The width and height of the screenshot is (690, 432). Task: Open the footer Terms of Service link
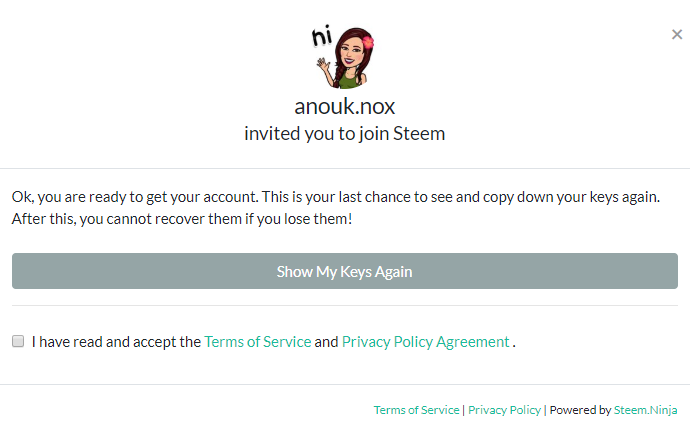point(416,410)
